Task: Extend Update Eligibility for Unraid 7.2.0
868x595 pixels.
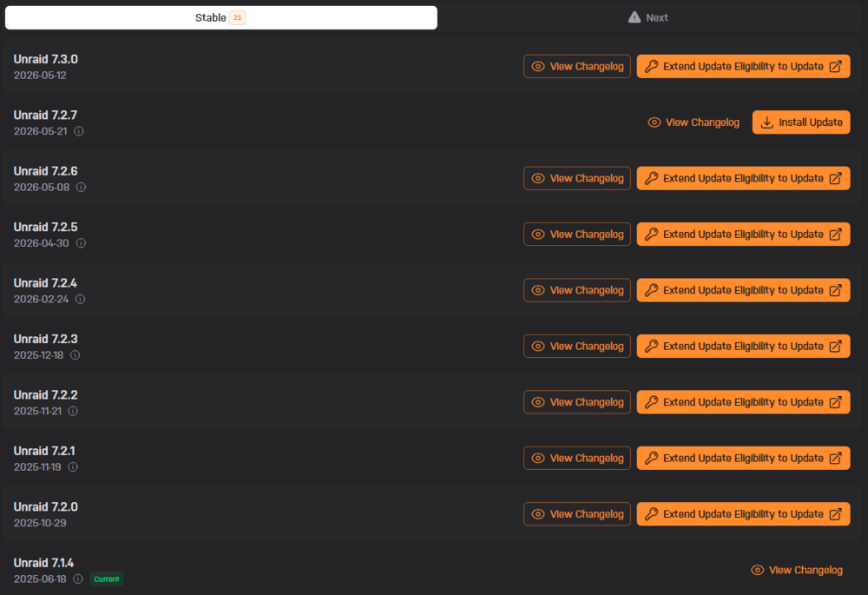Action: pos(744,514)
